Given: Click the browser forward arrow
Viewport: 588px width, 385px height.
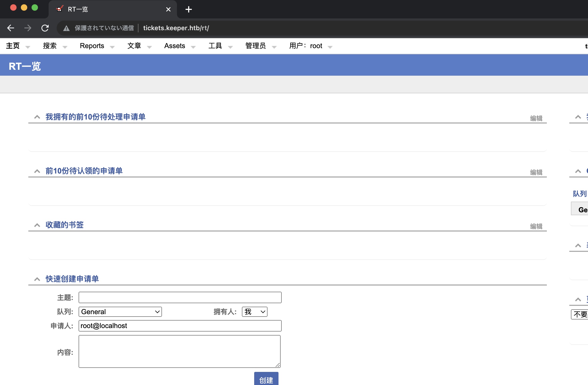Looking at the screenshot, I should click(28, 28).
